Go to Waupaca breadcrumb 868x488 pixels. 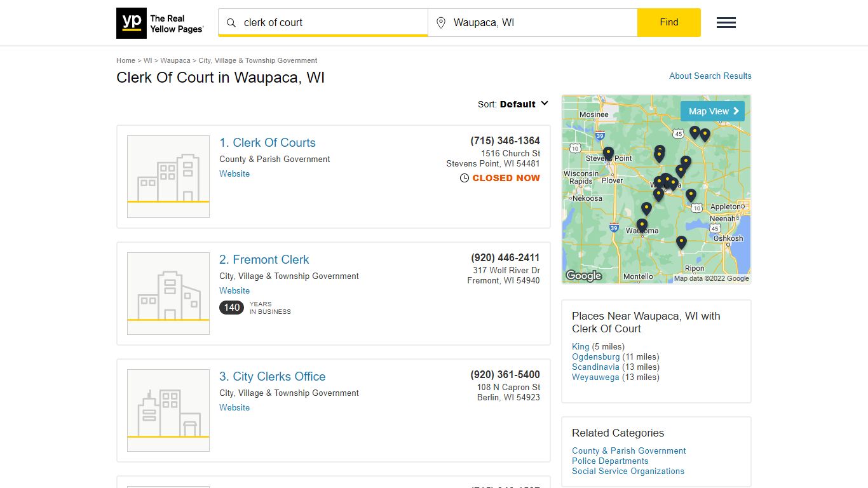coord(175,60)
